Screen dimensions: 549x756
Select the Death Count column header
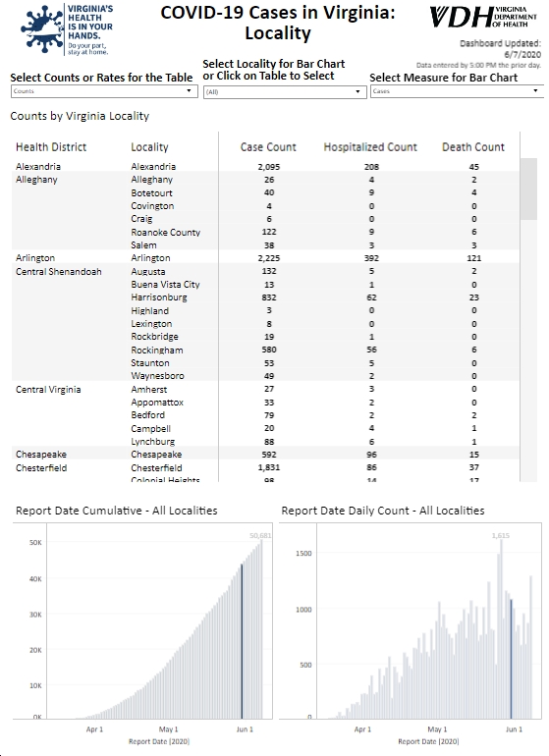pos(473,147)
